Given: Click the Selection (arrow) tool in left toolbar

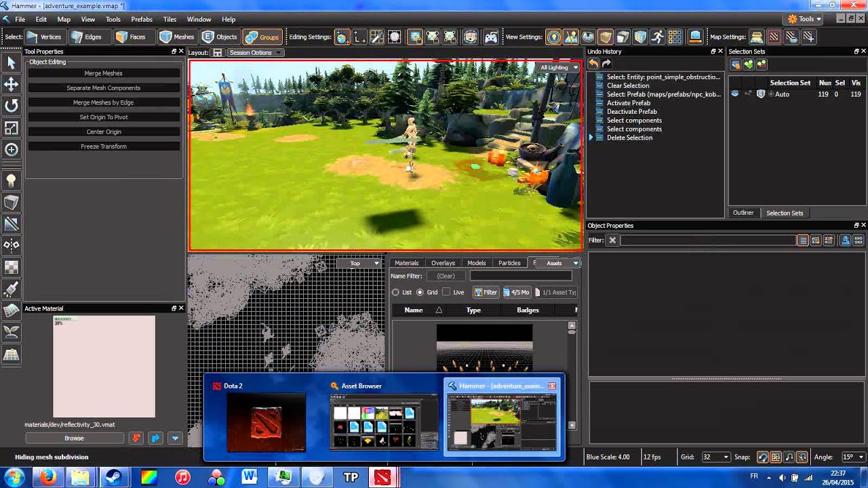Looking at the screenshot, I should coord(12,63).
